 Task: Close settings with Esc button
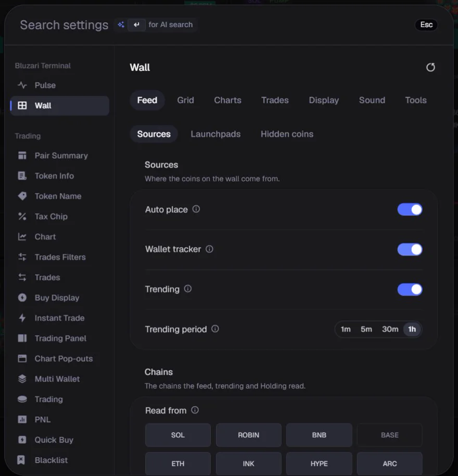point(426,24)
